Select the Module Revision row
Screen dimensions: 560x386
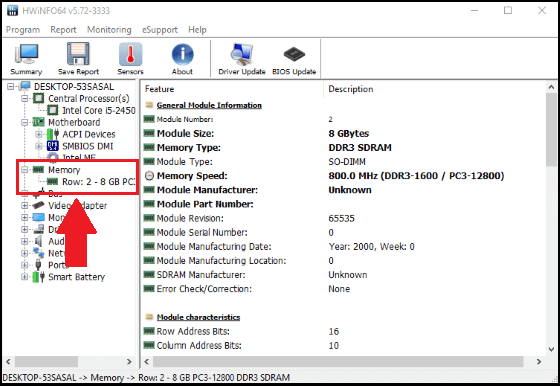(344, 218)
